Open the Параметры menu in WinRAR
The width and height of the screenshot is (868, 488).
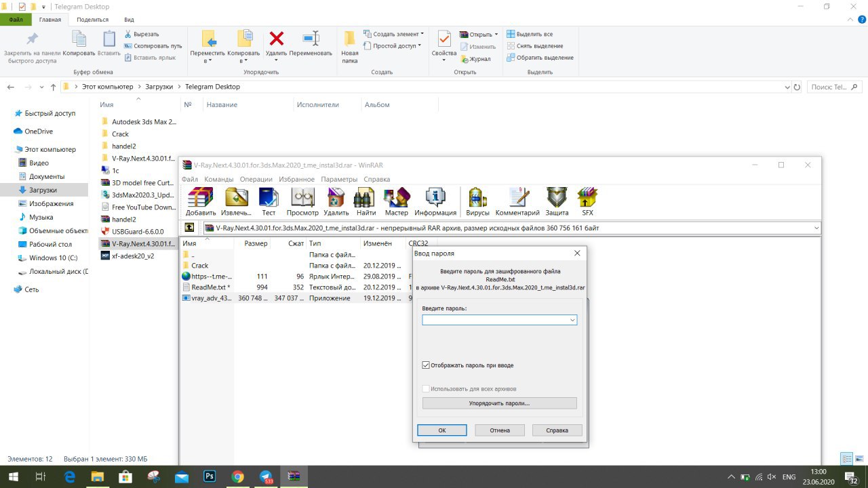click(x=339, y=179)
